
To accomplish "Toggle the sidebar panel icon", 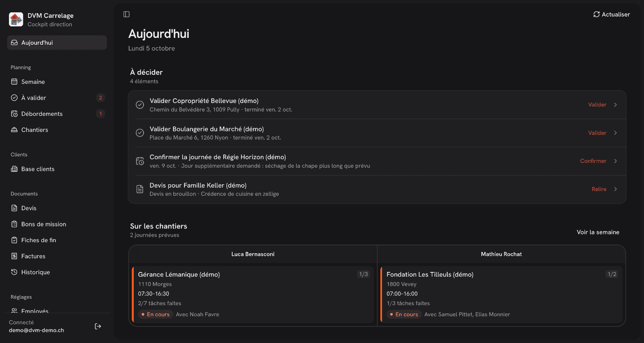I will tap(126, 14).
